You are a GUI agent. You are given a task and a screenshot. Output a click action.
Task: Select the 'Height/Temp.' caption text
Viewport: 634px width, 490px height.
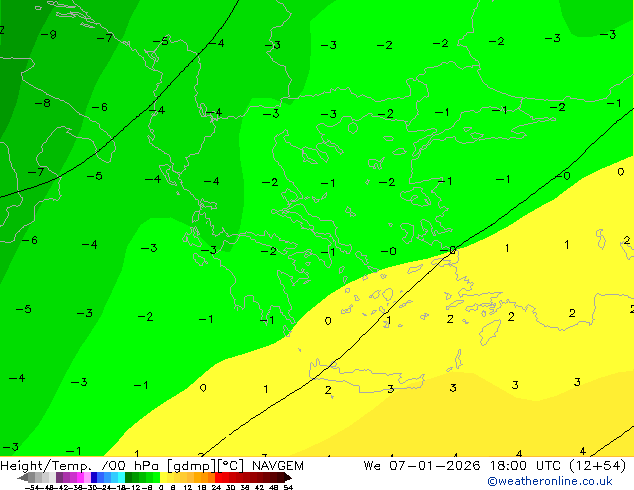tap(45, 466)
